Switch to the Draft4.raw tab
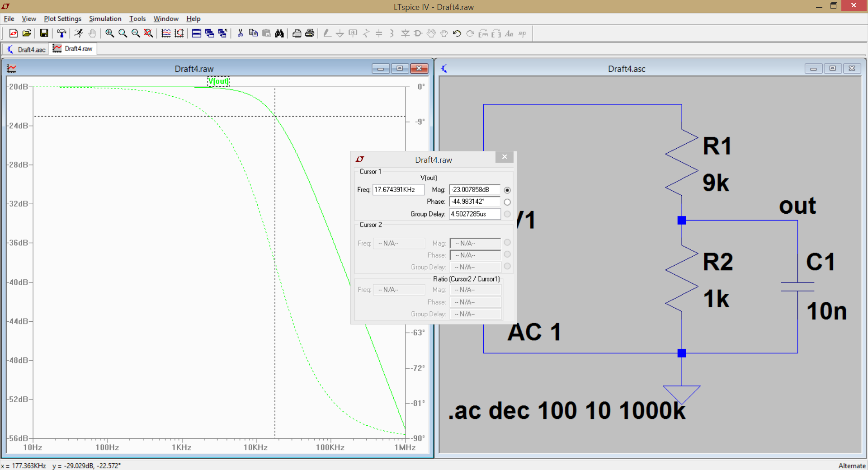 point(73,48)
